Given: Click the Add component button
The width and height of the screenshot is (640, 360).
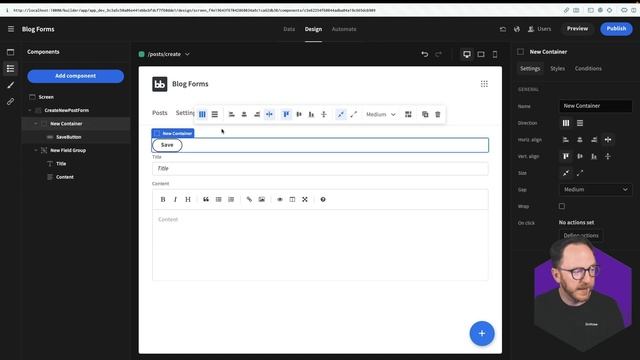Looking at the screenshot, I should click(x=76, y=76).
